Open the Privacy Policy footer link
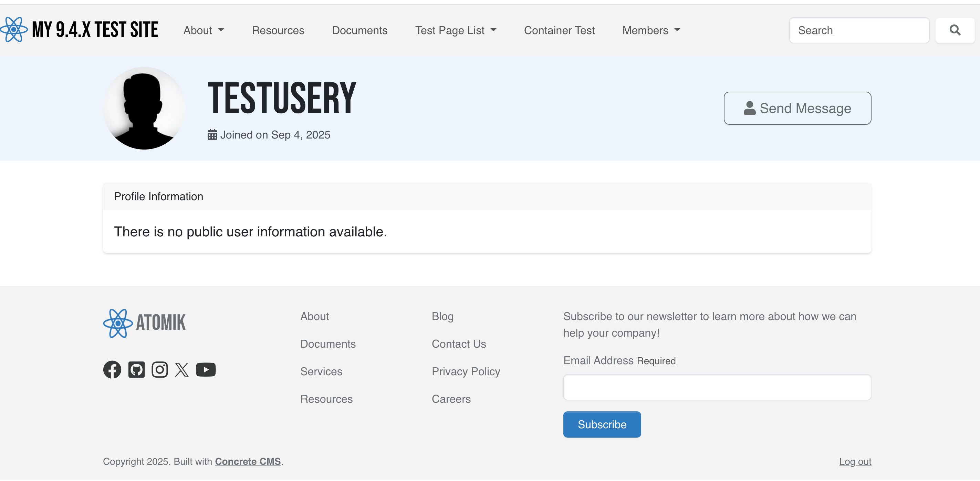The height and width of the screenshot is (481, 980). tap(466, 371)
